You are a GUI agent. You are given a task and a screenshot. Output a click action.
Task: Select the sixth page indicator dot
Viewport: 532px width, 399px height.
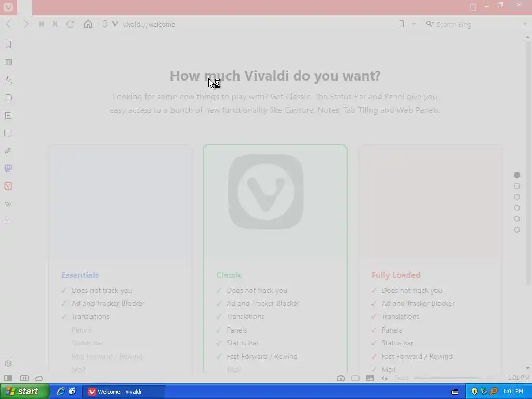[x=517, y=230]
